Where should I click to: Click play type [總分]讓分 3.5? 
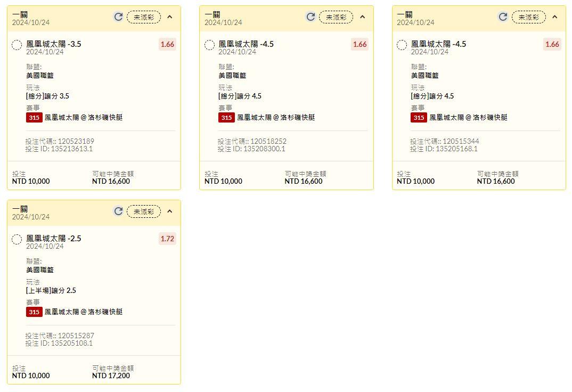(47, 96)
